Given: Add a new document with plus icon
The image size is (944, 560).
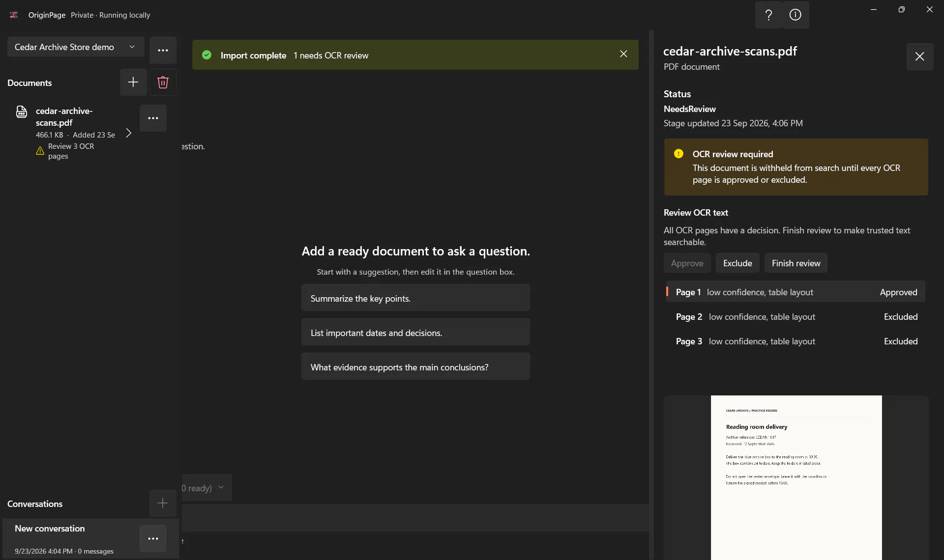Looking at the screenshot, I should click(133, 82).
